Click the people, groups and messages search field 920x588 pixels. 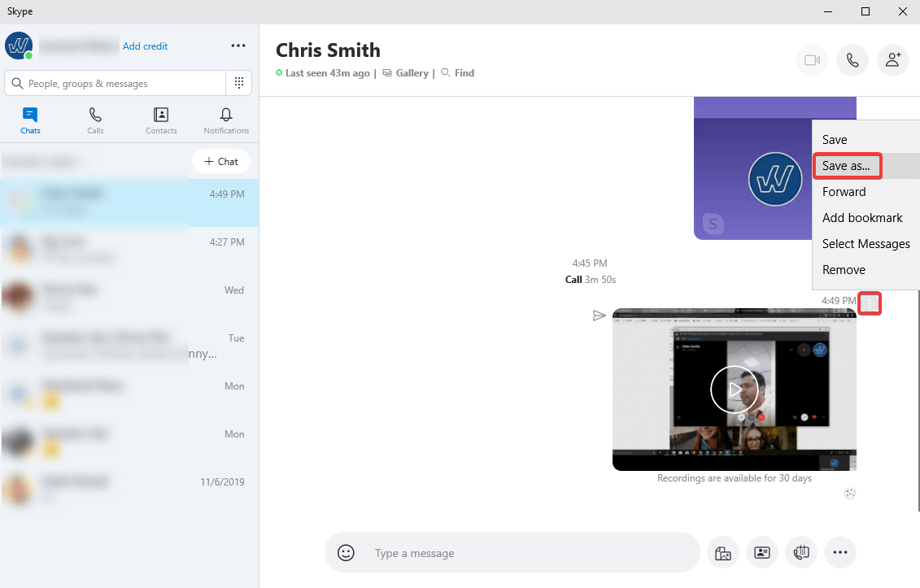point(114,82)
